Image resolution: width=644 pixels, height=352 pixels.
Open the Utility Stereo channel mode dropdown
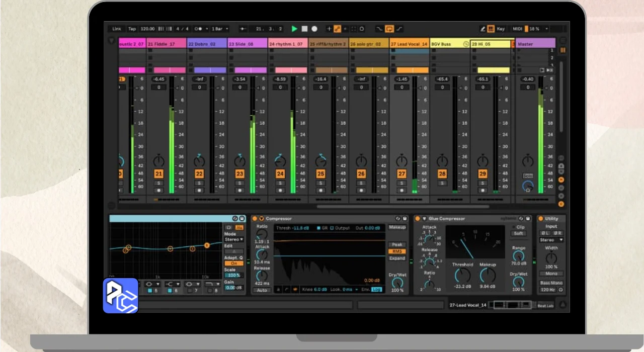coord(551,240)
